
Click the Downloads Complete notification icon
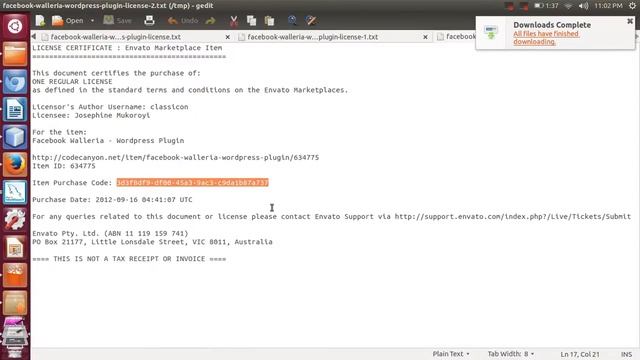[x=491, y=32]
